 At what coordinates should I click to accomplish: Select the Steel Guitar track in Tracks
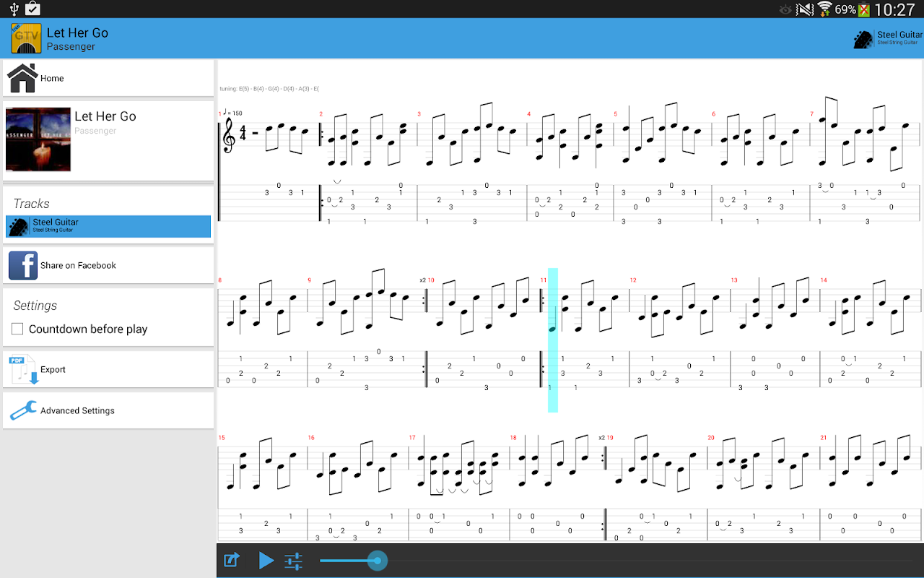point(108,226)
